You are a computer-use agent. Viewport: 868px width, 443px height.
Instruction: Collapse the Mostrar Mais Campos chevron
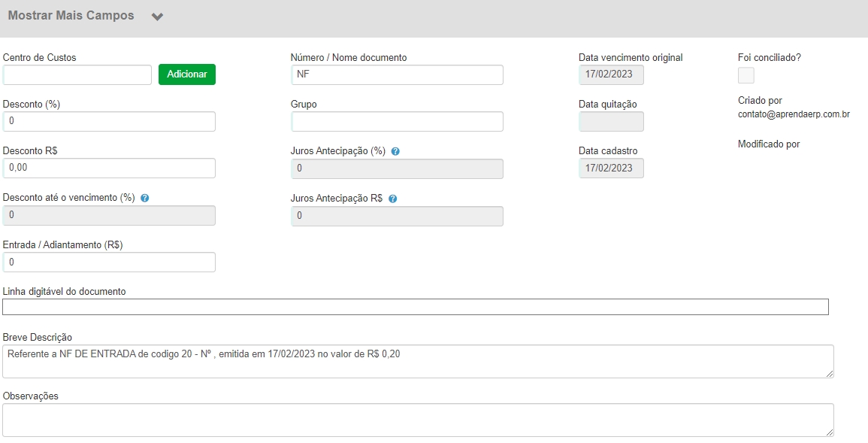coord(157,17)
